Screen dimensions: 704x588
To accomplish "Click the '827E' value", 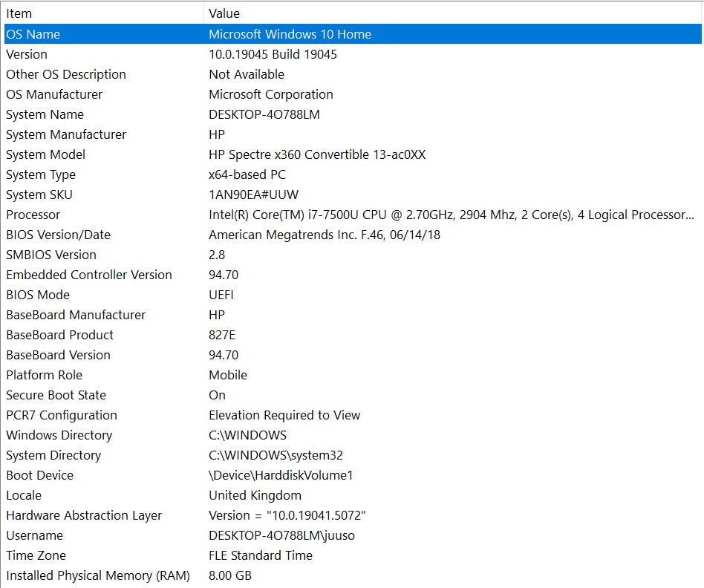I will coord(222,335).
